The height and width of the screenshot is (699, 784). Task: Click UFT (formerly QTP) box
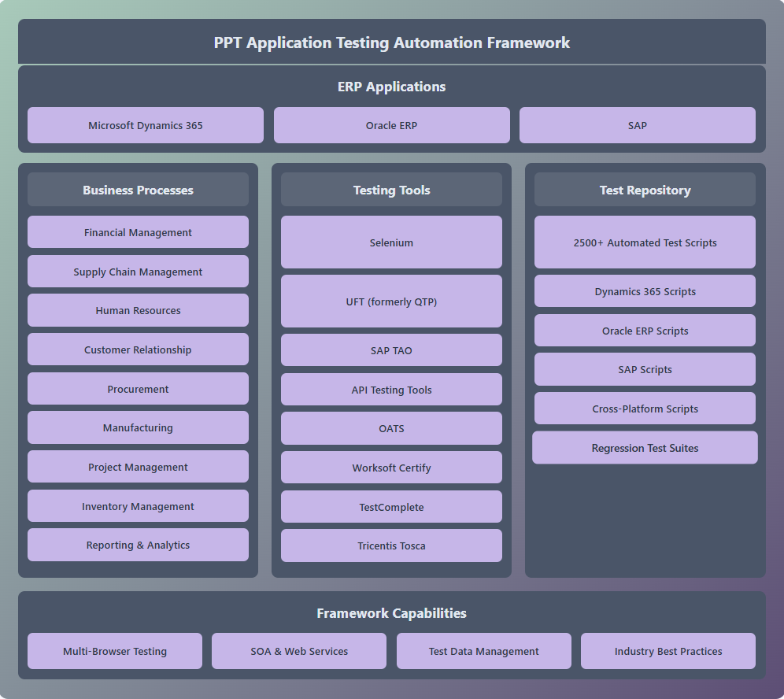(x=391, y=301)
